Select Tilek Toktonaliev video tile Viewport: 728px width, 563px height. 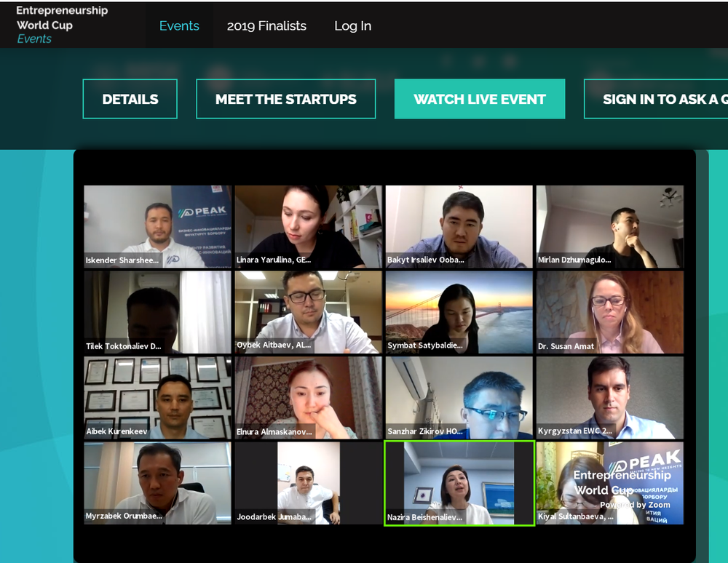point(157,312)
